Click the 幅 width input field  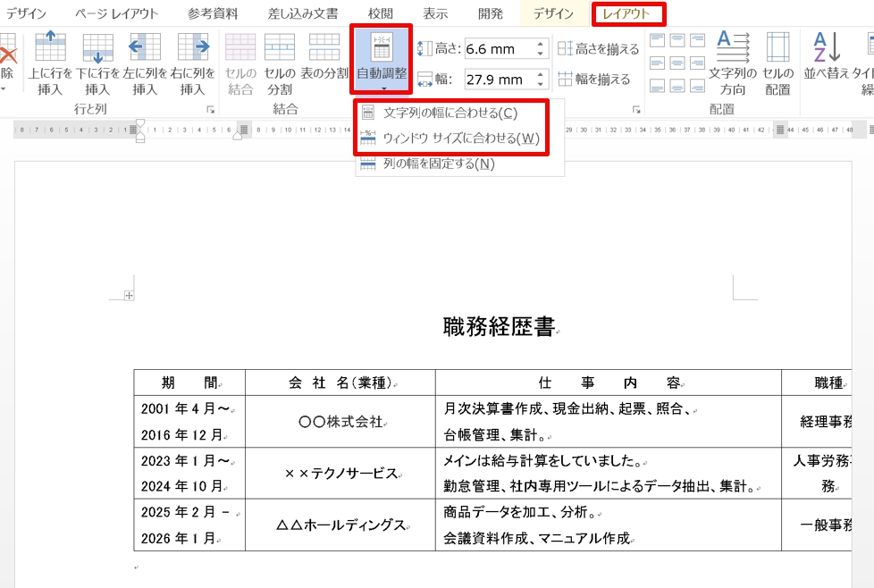[497, 80]
